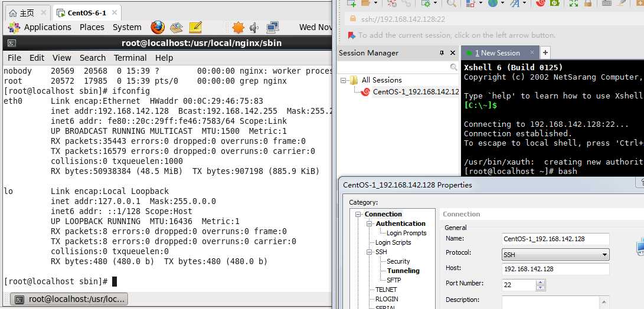The width and height of the screenshot is (644, 309).
Task: Click the green Xftp icon in toolbar
Action: [x=555, y=4]
